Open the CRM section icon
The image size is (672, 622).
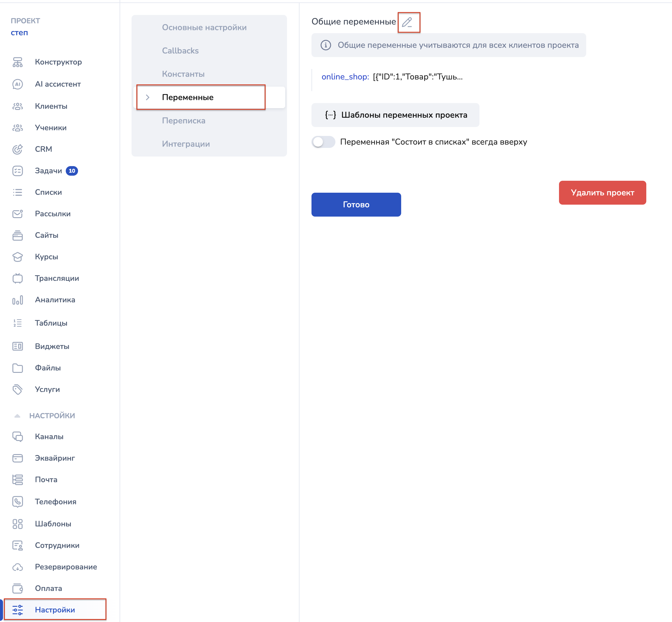tap(18, 149)
